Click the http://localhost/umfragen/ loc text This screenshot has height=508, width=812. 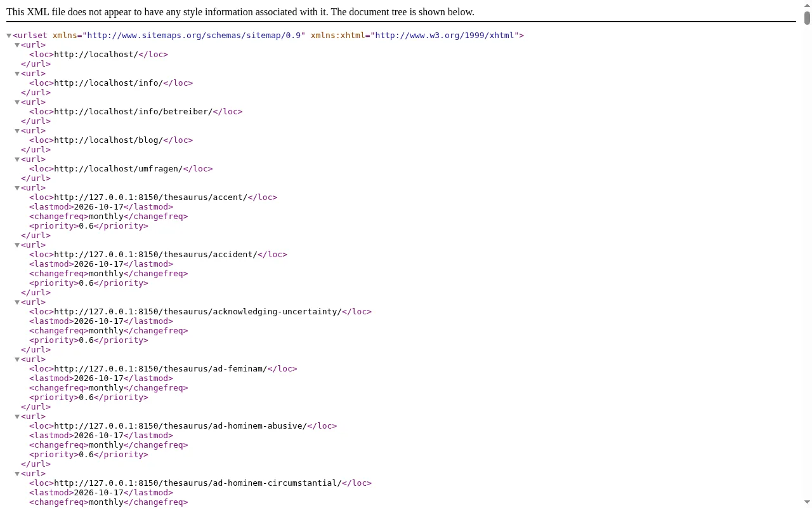coord(119,169)
